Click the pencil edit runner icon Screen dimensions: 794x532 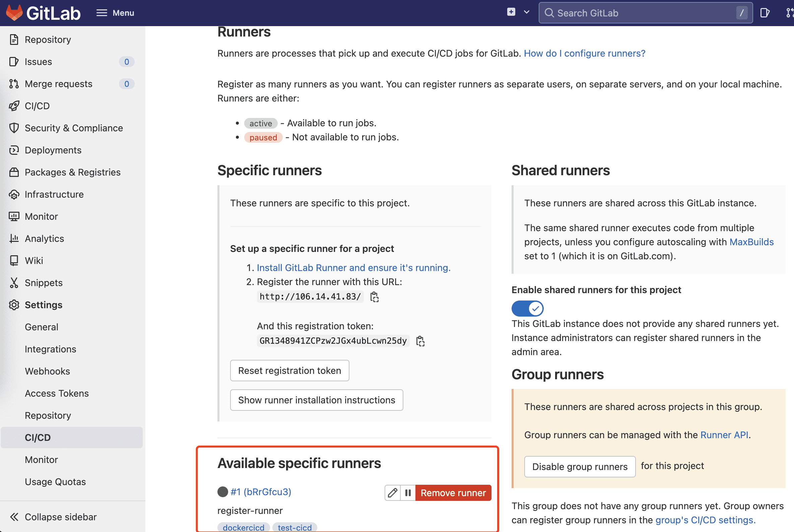pos(392,493)
